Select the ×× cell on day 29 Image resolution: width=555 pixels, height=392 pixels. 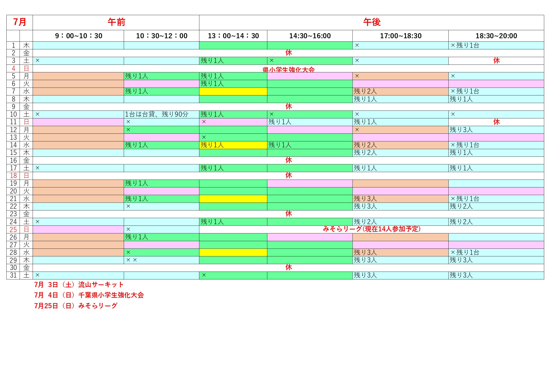162,260
